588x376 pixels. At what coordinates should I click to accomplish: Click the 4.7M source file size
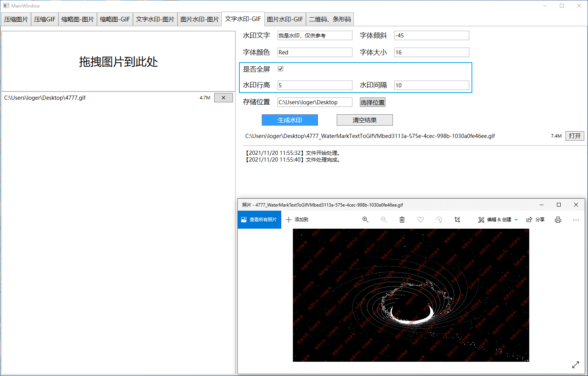[x=205, y=98]
